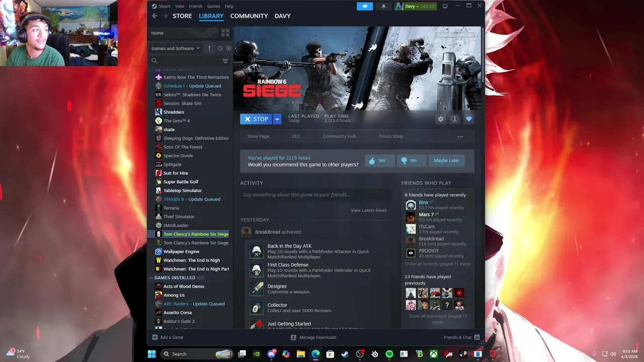Open Microsoft Edge from the taskbar

pos(315,354)
